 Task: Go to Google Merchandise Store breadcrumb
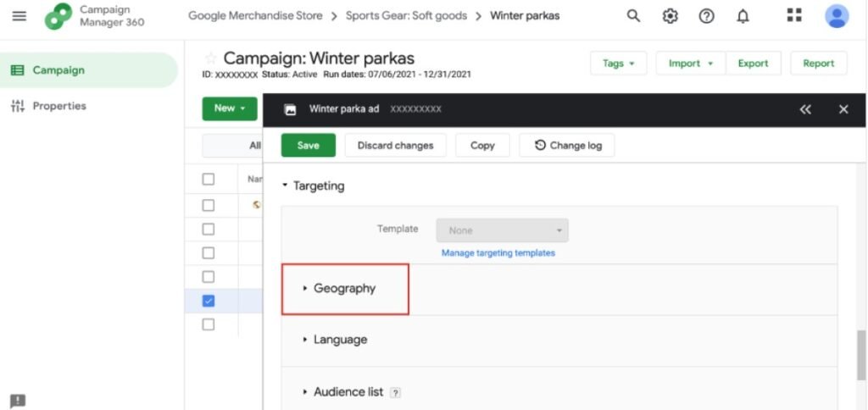click(x=255, y=16)
